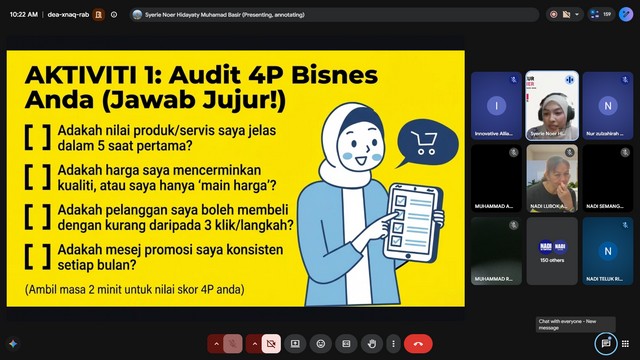Open chat with everyone panel

coord(606,344)
